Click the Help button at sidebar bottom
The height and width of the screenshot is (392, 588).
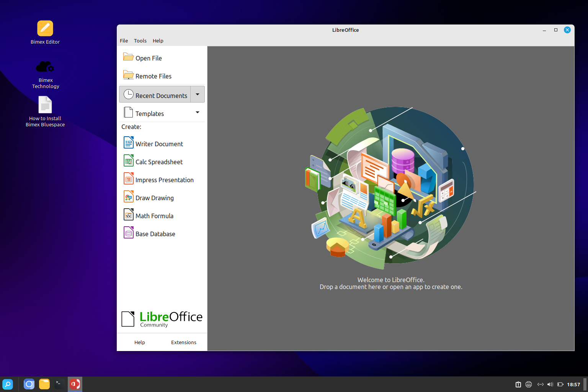[140, 342]
